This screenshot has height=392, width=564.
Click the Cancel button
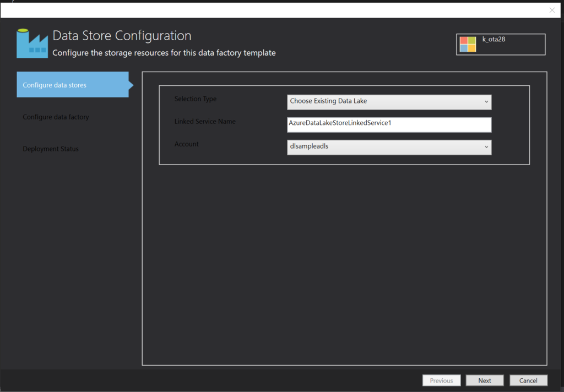click(x=528, y=380)
